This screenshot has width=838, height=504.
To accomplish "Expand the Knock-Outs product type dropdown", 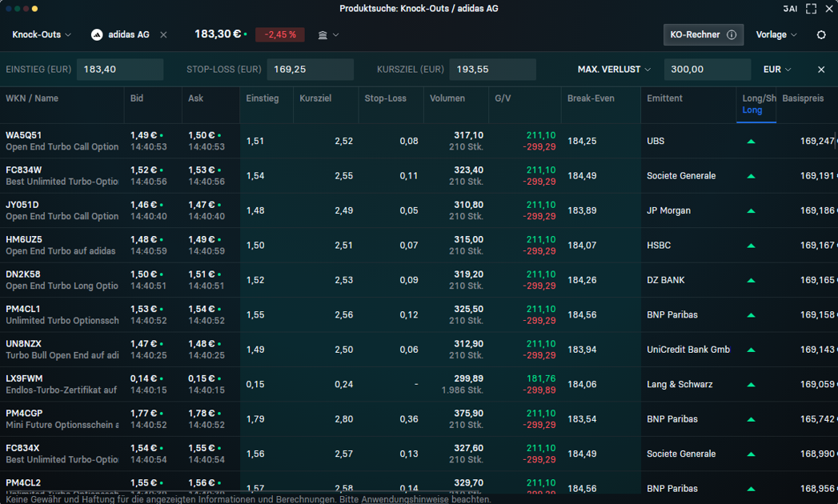I will tap(41, 34).
